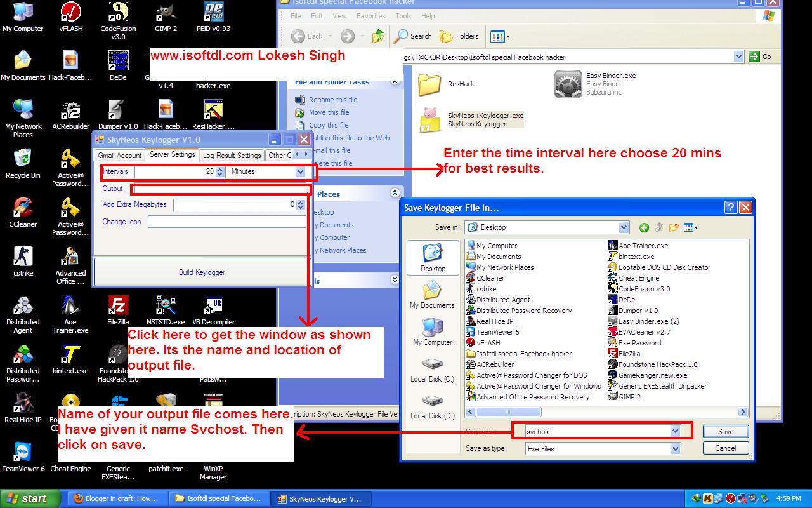Go back with Save dialog's green arrow
The image size is (812, 508).
pyautogui.click(x=645, y=227)
